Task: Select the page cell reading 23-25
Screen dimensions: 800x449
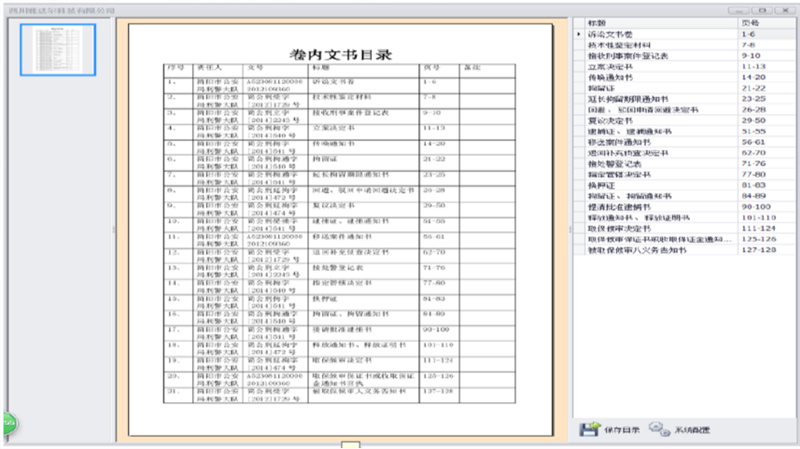Action: (766, 99)
